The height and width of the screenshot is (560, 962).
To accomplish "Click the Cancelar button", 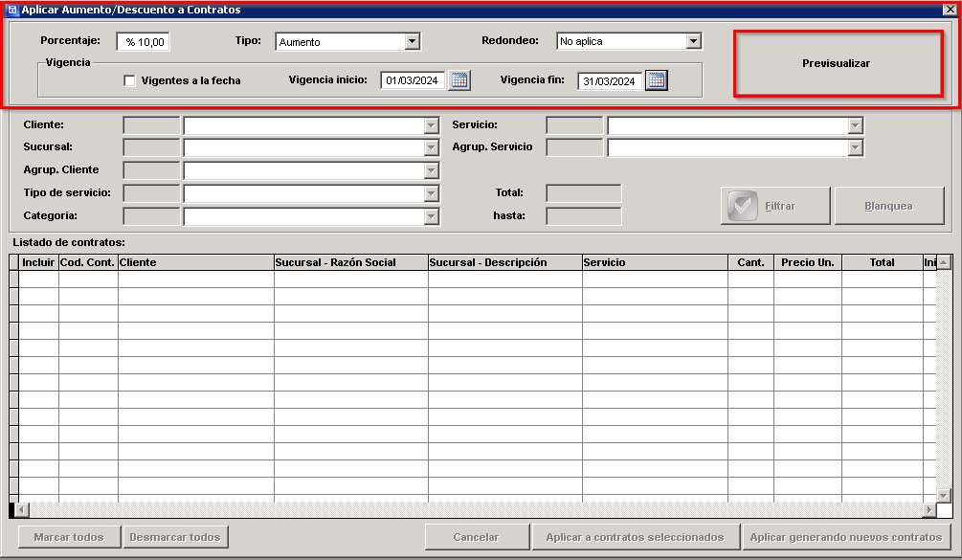I will 476,537.
